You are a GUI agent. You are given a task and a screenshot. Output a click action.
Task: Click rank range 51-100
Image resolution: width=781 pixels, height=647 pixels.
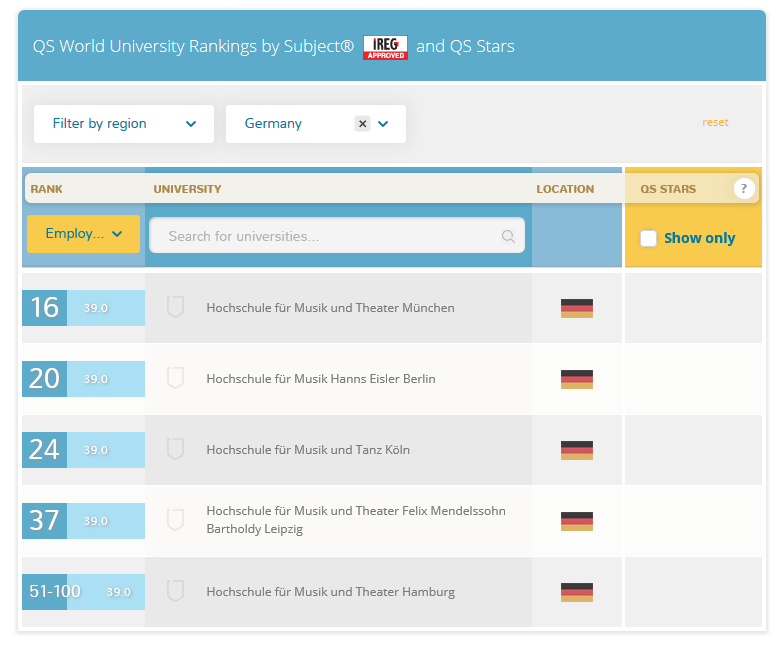tap(55, 591)
